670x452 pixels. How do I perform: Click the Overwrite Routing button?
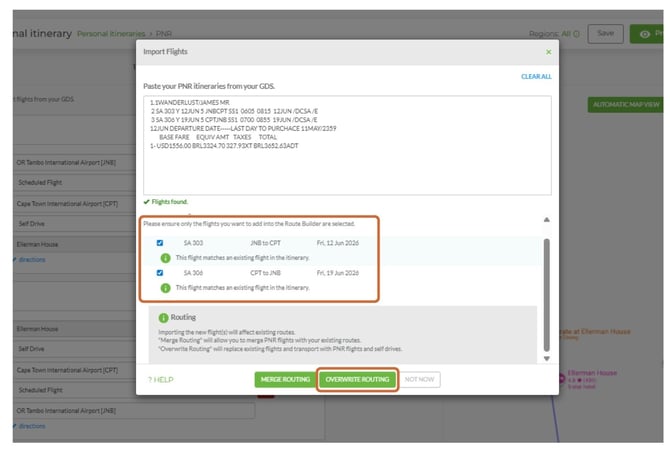[357, 379]
